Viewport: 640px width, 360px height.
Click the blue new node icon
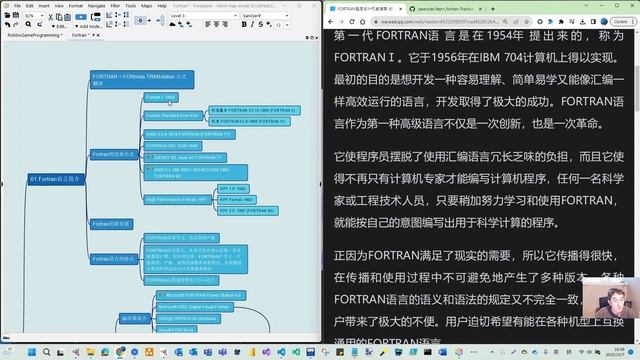[81, 17]
